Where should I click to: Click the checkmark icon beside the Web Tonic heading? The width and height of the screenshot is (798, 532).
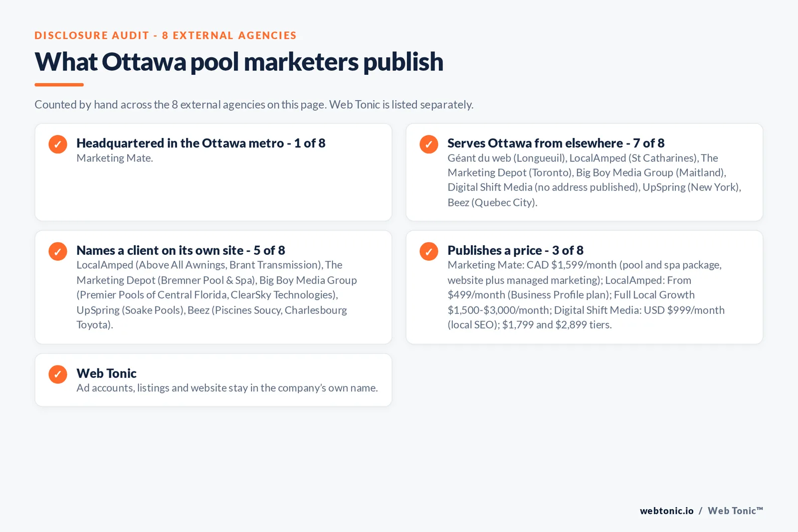pos(58,374)
